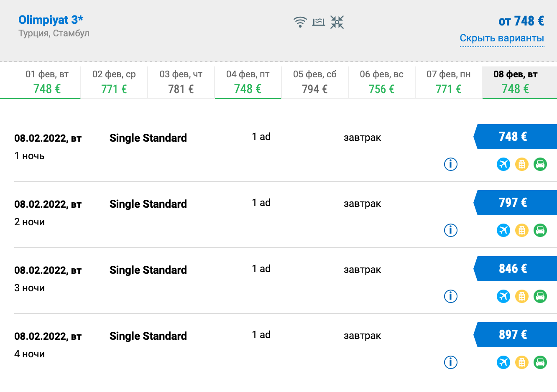Image resolution: width=557 pixels, height=392 pixels.
Task: Open info icon for 3 ночи offer
Action: [x=451, y=296]
